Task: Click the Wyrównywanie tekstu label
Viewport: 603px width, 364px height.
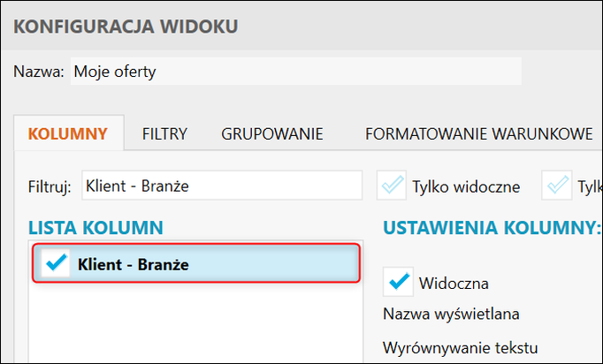Action: 460,347
